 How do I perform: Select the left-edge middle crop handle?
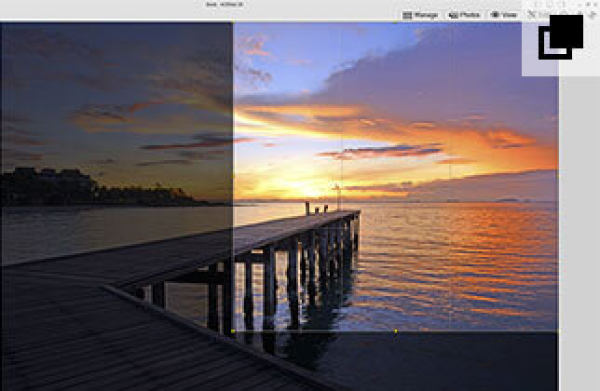pos(233,177)
